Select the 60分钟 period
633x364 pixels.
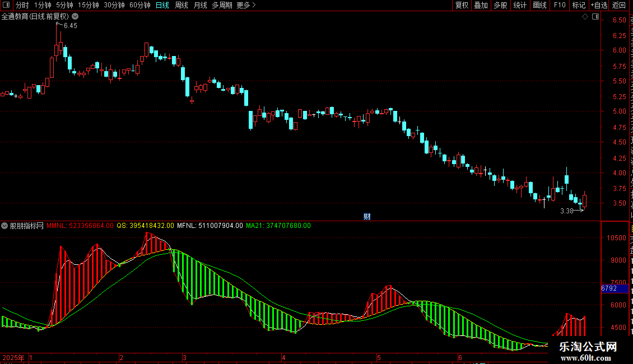pyautogui.click(x=140, y=5)
